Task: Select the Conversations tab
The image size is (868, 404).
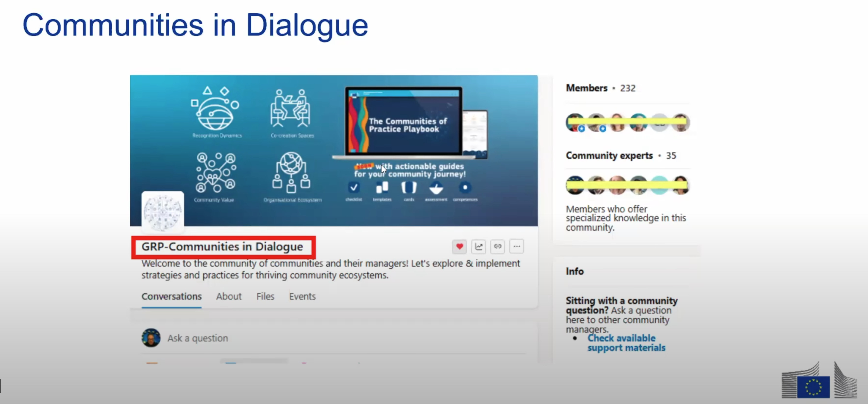Action: [172, 296]
